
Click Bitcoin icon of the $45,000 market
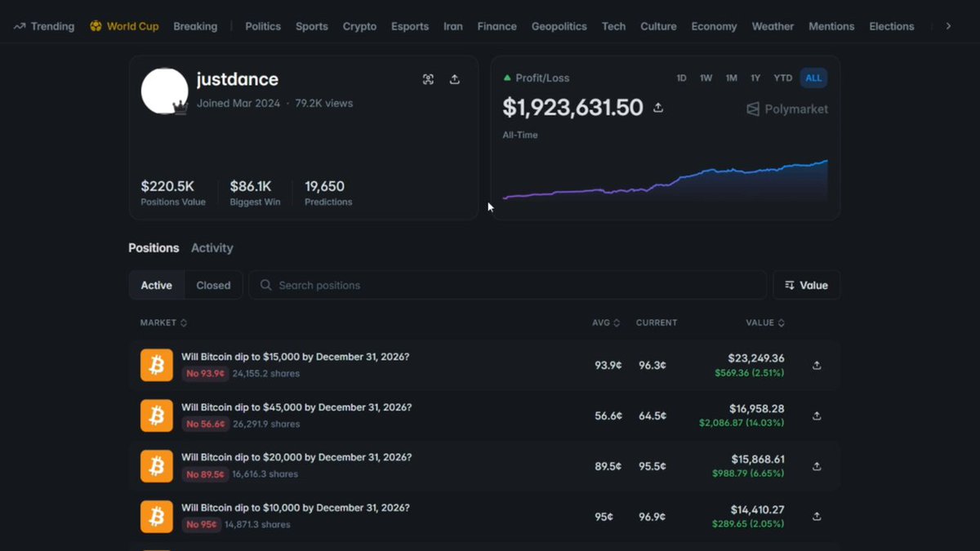[x=157, y=416]
